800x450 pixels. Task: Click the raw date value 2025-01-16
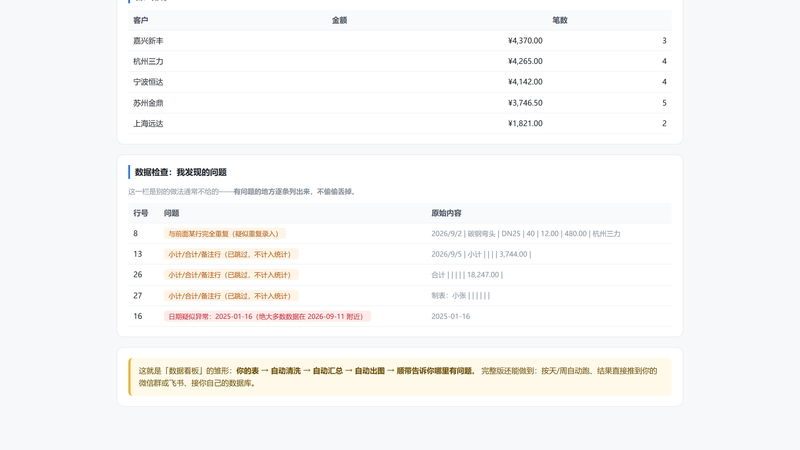pyautogui.click(x=451, y=316)
